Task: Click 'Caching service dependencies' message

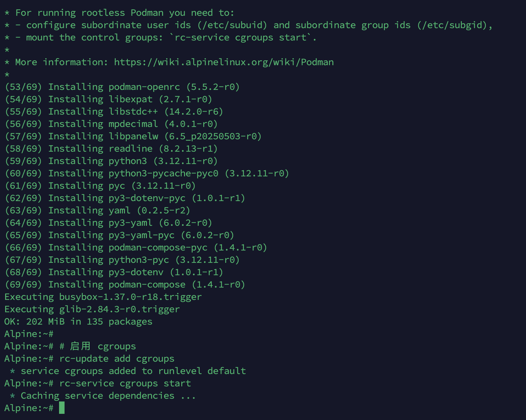Action: pyautogui.click(x=103, y=396)
